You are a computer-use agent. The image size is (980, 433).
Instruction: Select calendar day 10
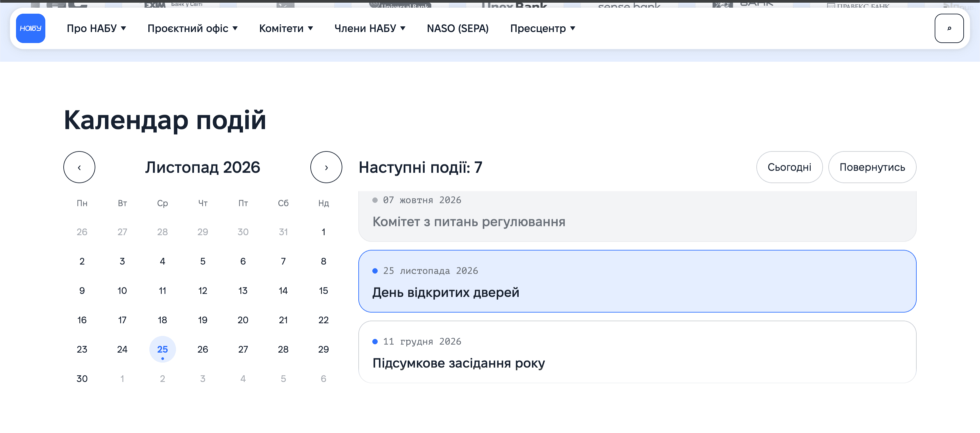[x=122, y=291]
